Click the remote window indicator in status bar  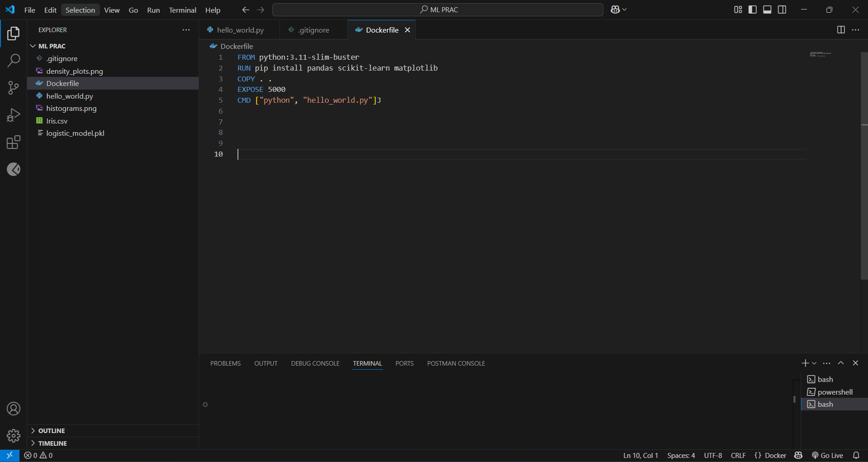[x=9, y=455]
